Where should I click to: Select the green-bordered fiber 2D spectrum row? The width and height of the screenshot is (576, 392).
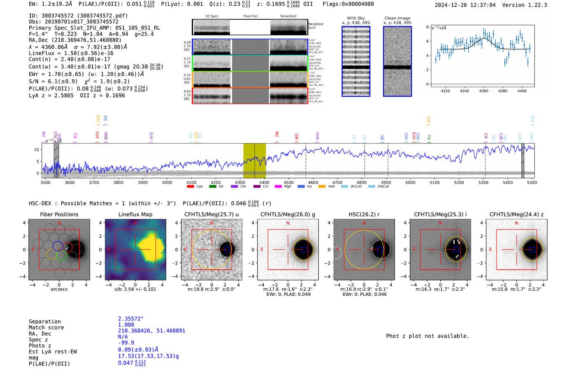coord(250,63)
